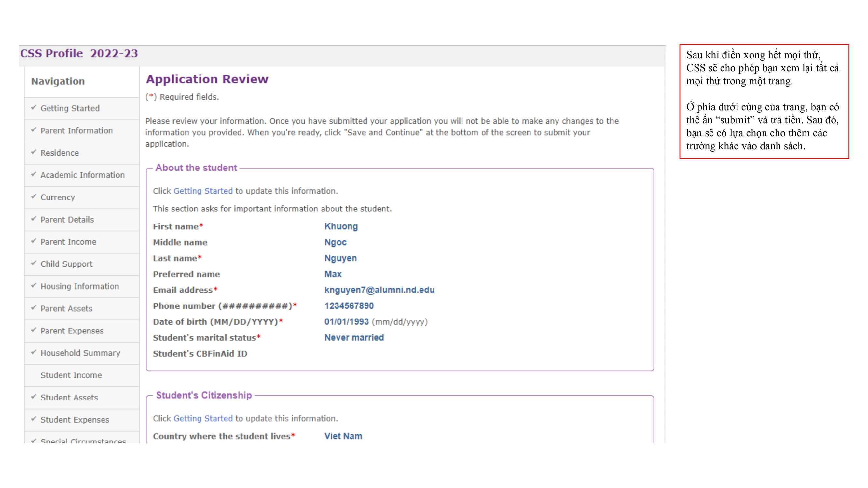
Task: Select Getting Started in the navigation sidebar
Action: 70,108
